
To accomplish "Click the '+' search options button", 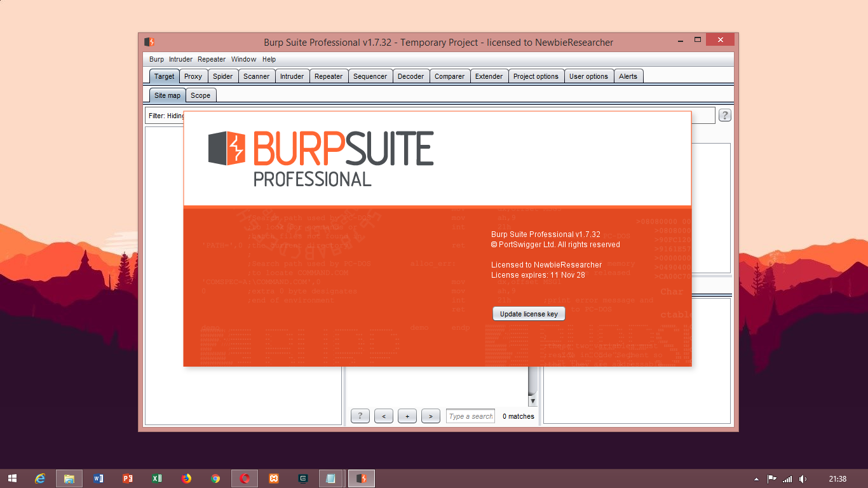I will 407,416.
